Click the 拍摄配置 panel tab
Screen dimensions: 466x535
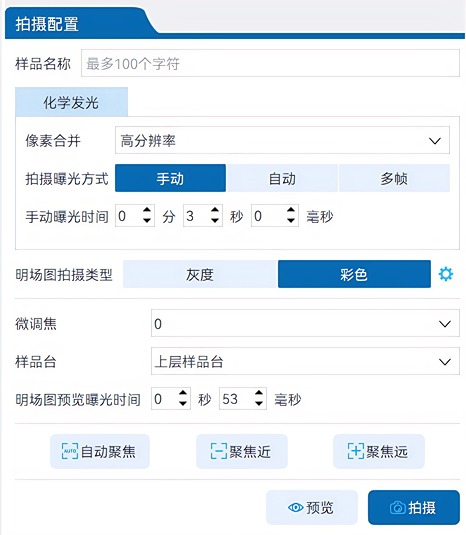47,24
